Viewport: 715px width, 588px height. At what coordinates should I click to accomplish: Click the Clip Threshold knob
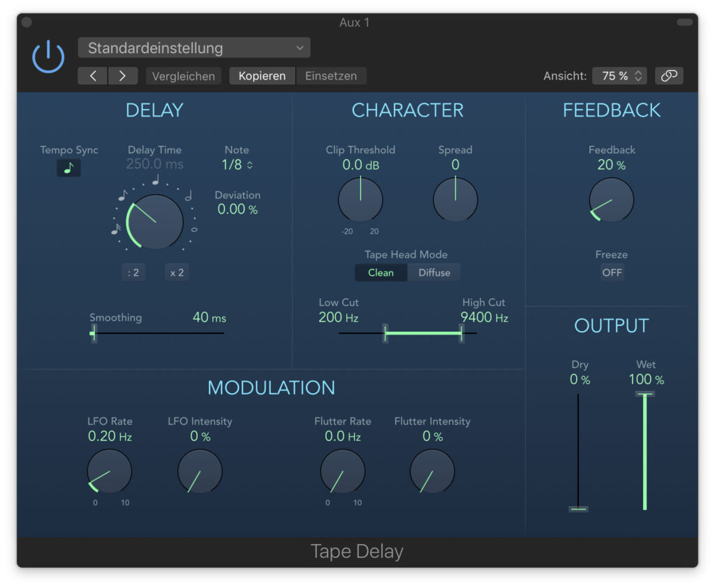[x=360, y=200]
